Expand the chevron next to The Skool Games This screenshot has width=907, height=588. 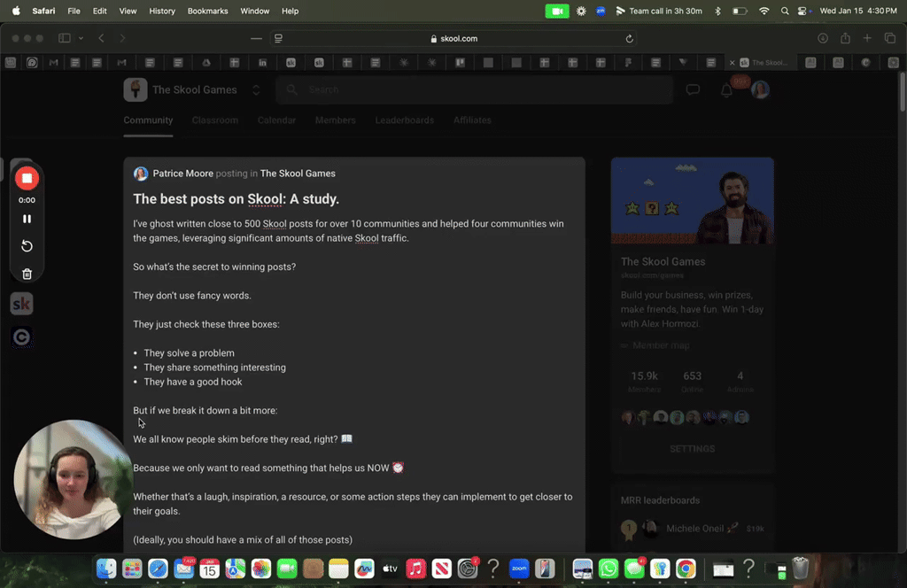[256, 89]
